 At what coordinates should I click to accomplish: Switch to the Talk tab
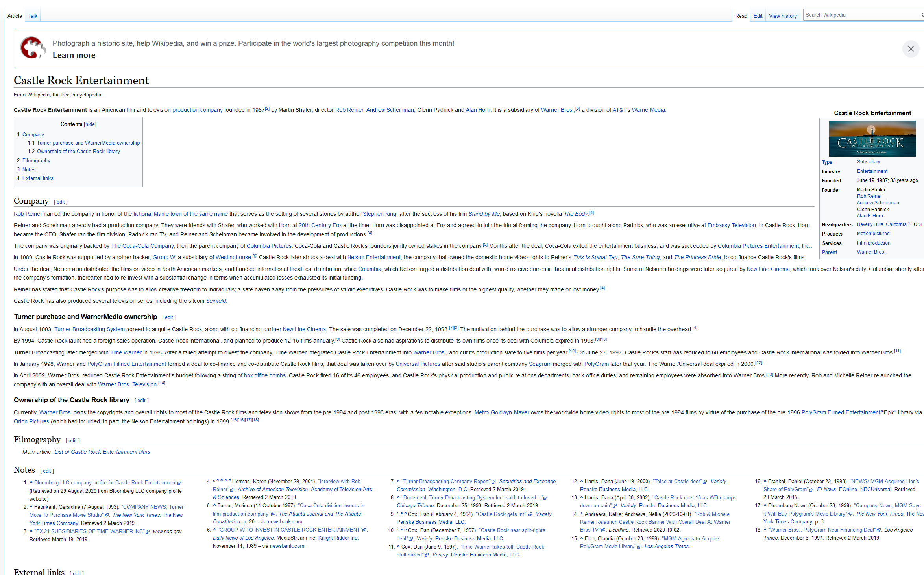pos(33,16)
